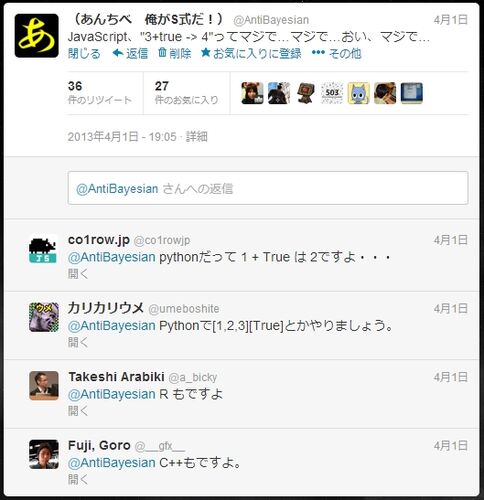Open the @umeboshite username link
484x500 pixels.
[184, 309]
